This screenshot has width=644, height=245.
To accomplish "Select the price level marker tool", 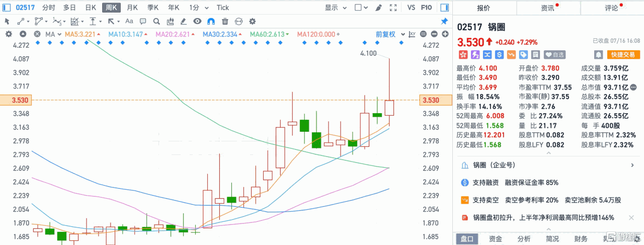I will point(93,21).
